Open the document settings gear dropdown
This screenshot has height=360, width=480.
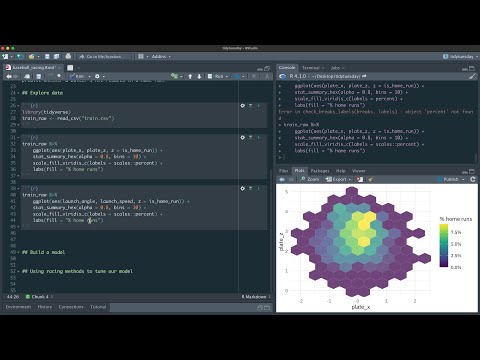[99, 76]
